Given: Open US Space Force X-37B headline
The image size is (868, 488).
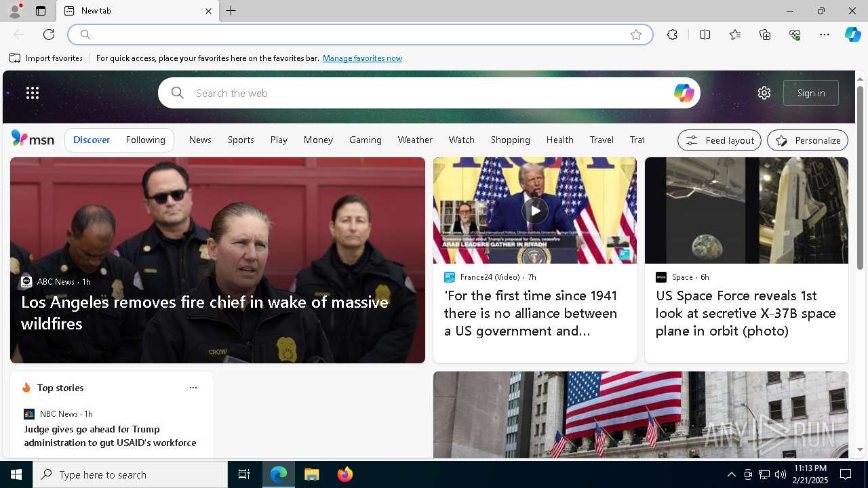Looking at the screenshot, I should tap(745, 313).
